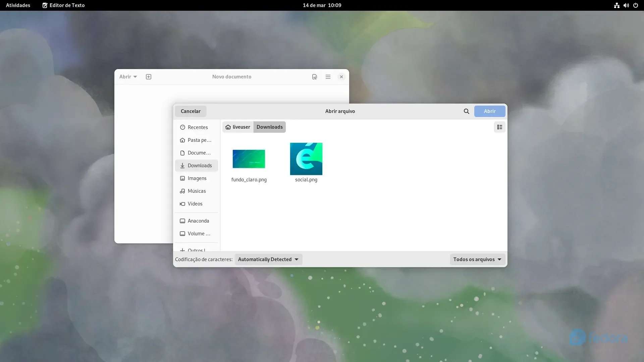The width and height of the screenshot is (644, 362).
Task: Click the search icon in Abrir arquivo dialog
Action: coord(466,111)
